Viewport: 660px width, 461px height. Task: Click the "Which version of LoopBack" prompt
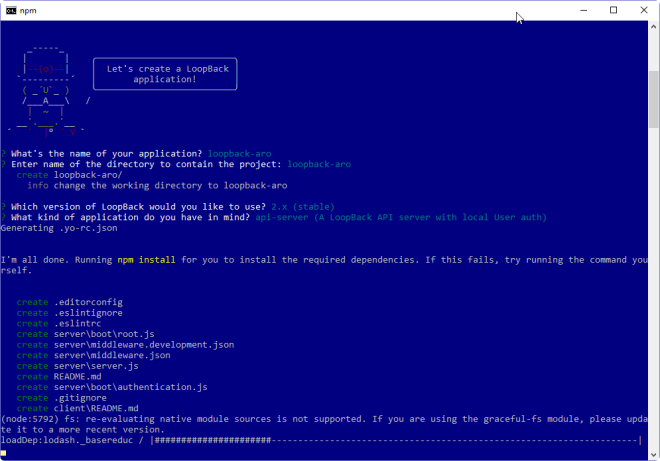pyautogui.click(x=138, y=207)
